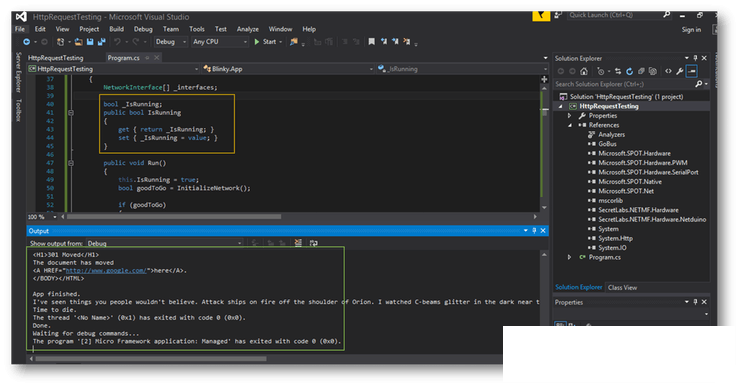This screenshot has height=387, width=740.
Task: Toggle Preview Selected Items in Solution Explorer
Action: click(x=691, y=71)
